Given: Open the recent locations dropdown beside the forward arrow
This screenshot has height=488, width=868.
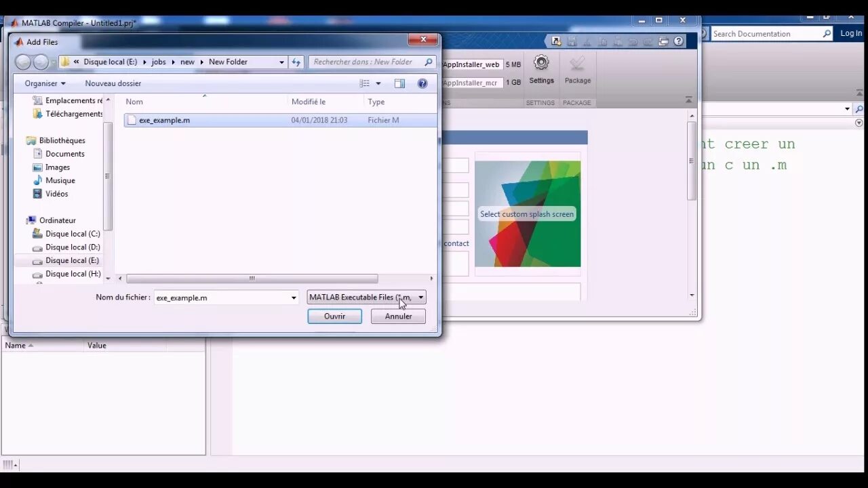Looking at the screenshot, I should (53, 62).
